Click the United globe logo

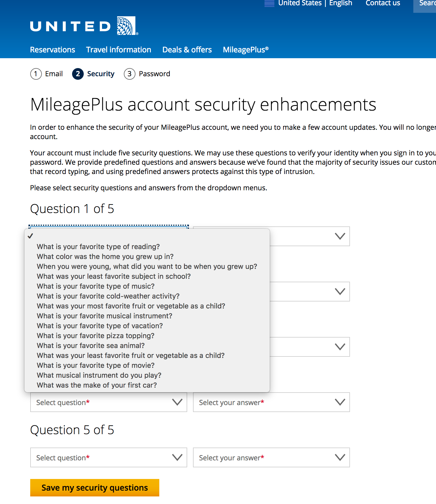click(x=126, y=26)
